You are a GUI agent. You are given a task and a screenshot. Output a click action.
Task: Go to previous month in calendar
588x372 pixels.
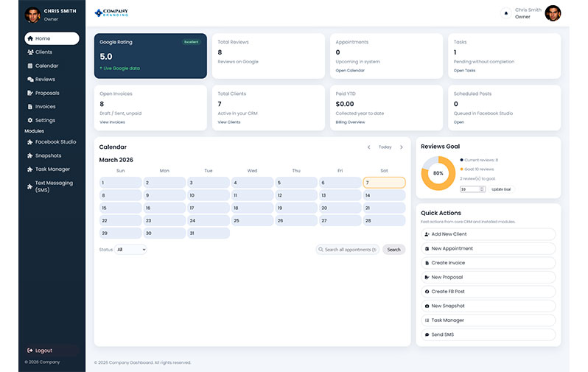coord(368,147)
